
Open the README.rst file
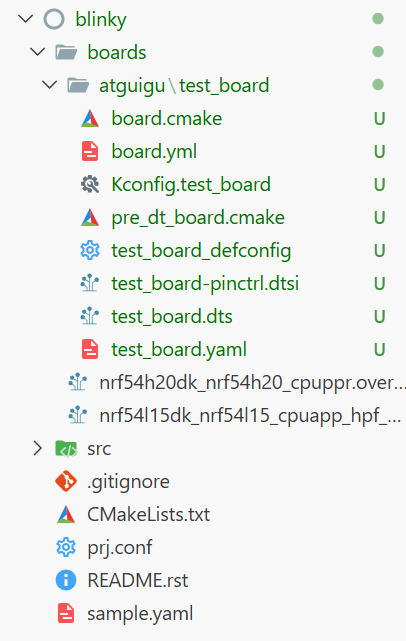click(138, 580)
